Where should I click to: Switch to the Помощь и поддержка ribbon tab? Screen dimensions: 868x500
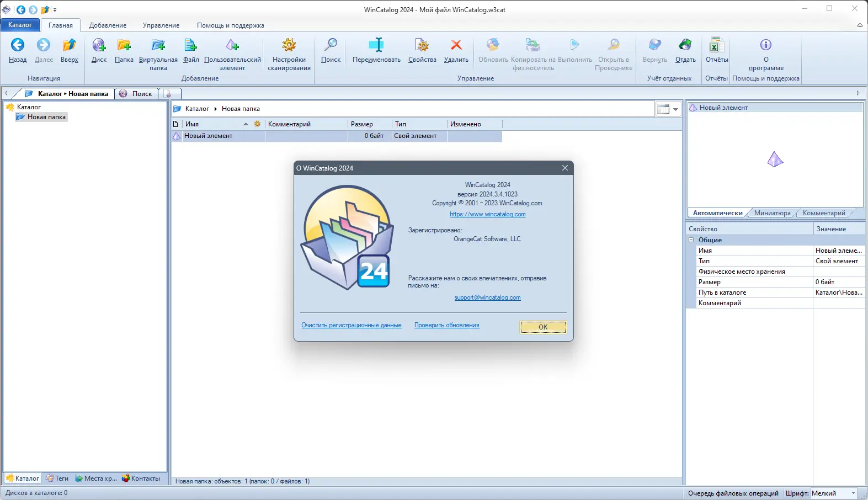click(x=231, y=25)
